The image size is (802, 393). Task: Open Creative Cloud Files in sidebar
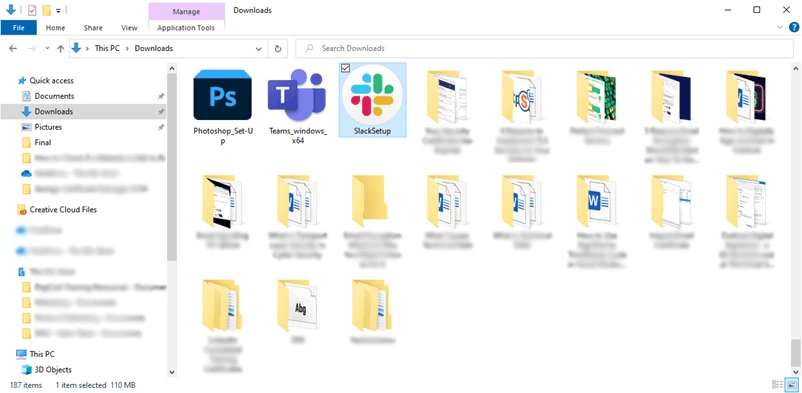(63, 210)
